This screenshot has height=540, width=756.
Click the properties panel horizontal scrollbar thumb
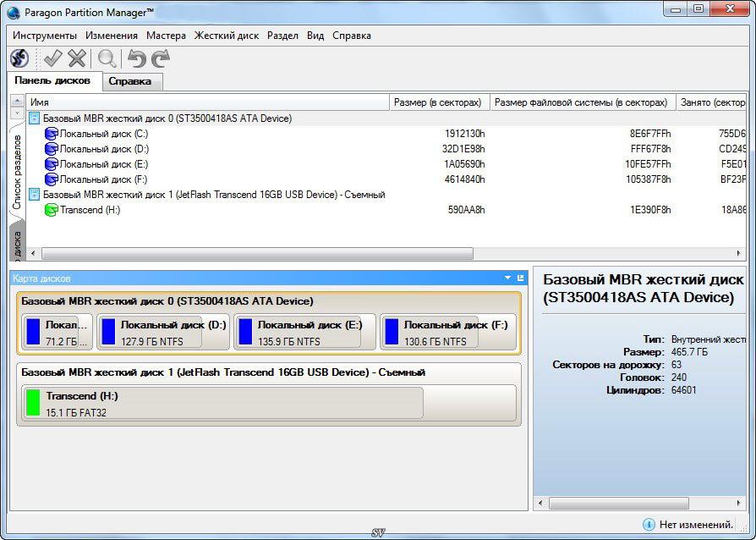(619, 504)
